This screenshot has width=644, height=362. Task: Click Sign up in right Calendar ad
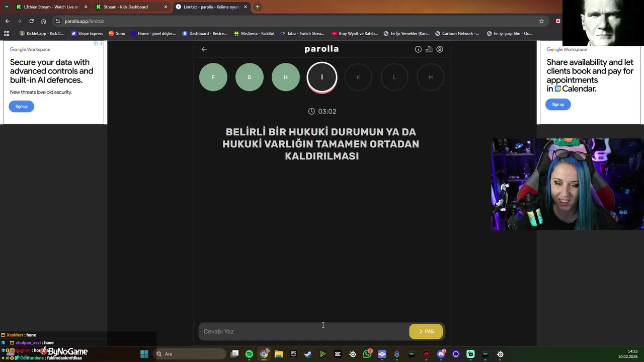pyautogui.click(x=558, y=104)
